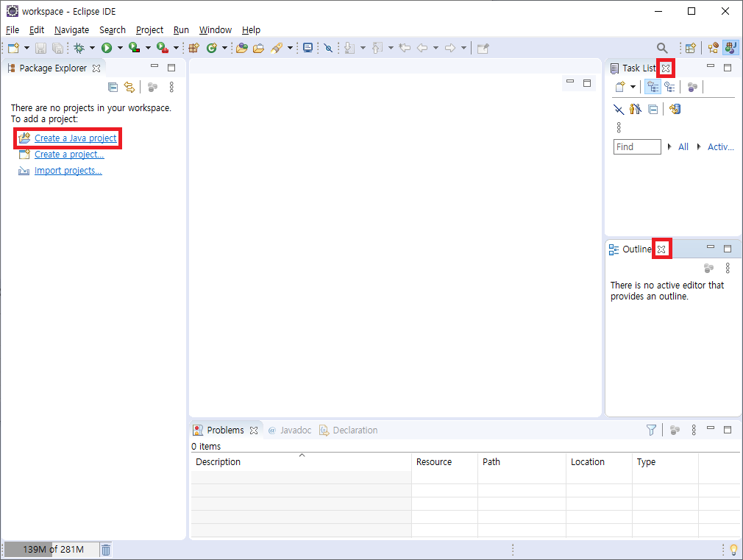Viewport: 743px width, 560px height.
Task: Click the Open Perspective icon
Action: [691, 48]
